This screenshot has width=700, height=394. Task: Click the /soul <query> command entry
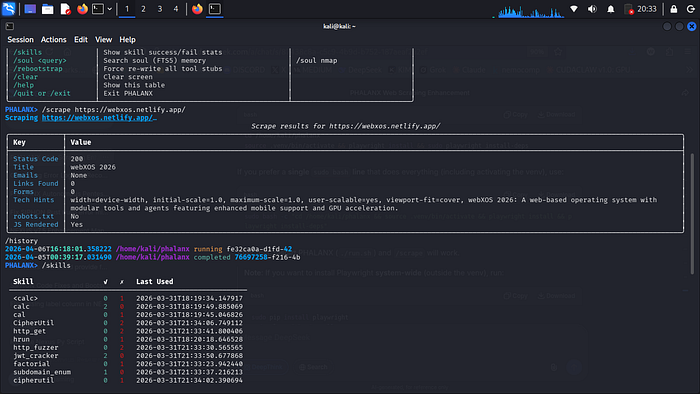click(40, 61)
